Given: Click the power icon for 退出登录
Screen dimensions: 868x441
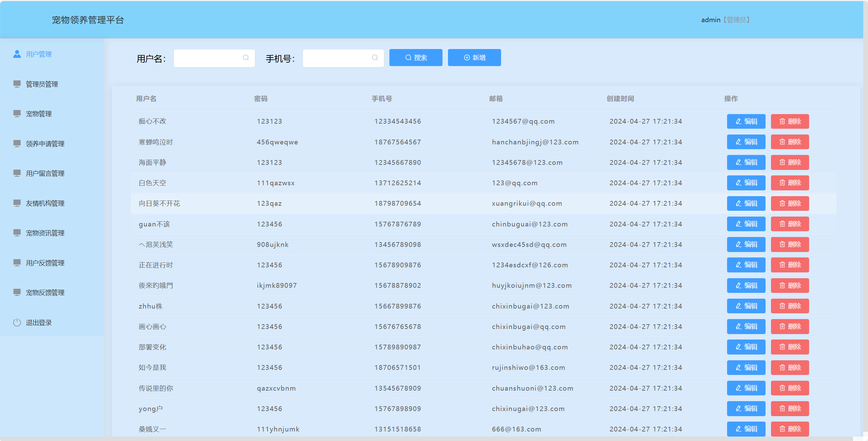Looking at the screenshot, I should [x=17, y=322].
